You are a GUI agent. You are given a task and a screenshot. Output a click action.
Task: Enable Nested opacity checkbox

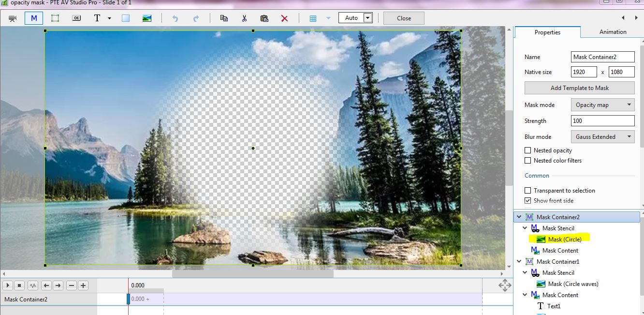528,150
